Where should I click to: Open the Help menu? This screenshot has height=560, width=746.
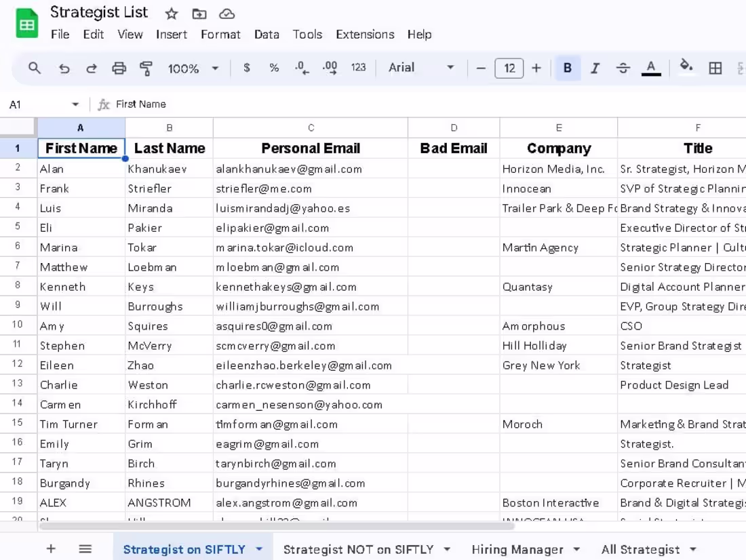point(419,35)
